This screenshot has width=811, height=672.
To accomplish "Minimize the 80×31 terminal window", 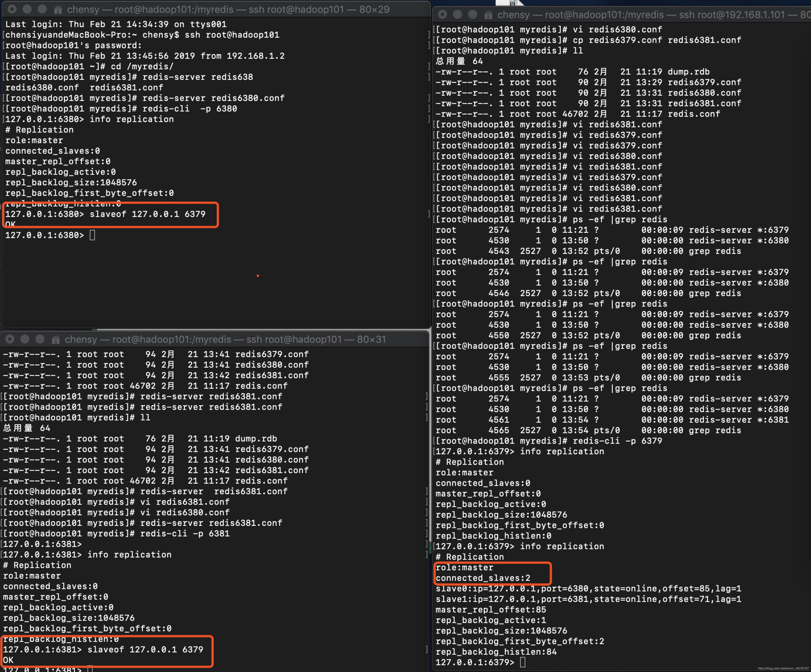I will pyautogui.click(x=25, y=339).
